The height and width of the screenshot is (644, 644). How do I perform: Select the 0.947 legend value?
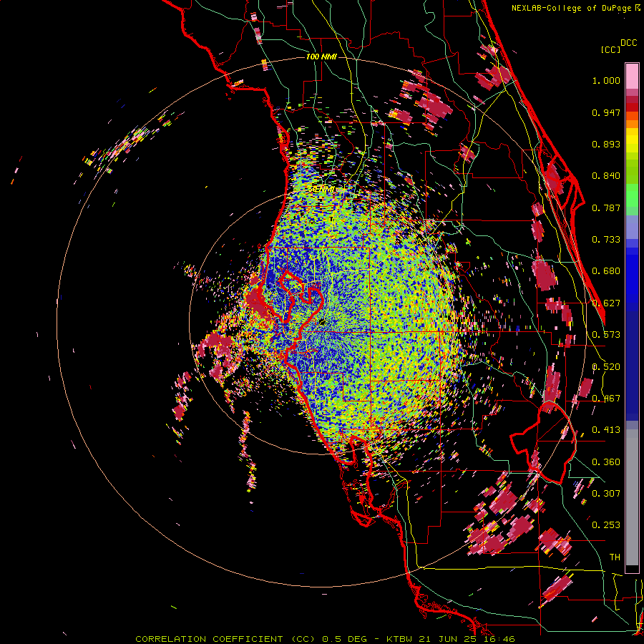tap(606, 112)
